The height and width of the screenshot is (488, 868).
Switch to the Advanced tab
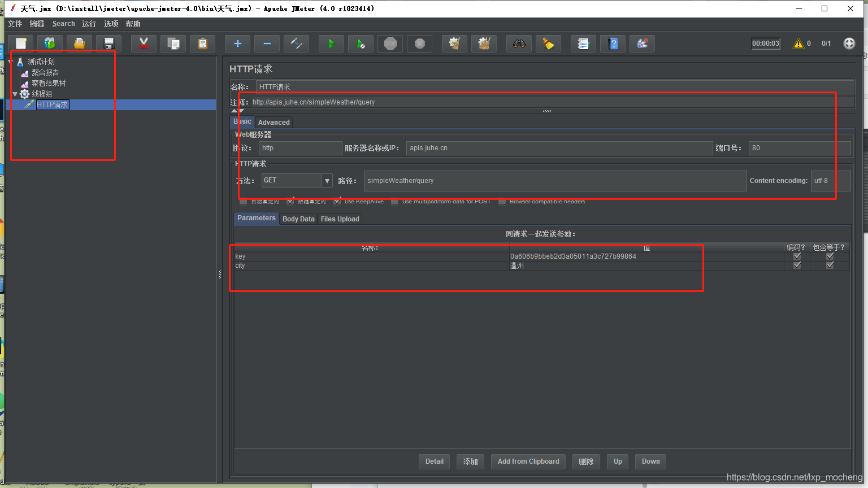274,123
